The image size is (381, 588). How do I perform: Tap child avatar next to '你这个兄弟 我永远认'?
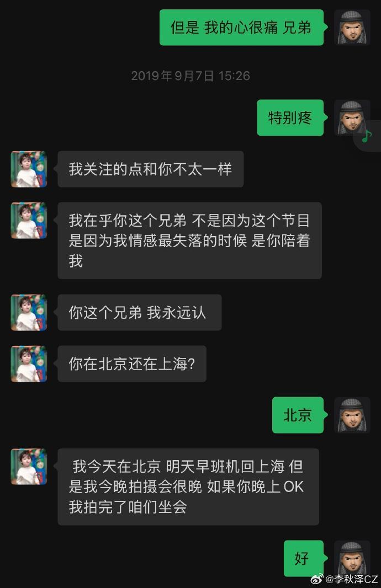pos(29,312)
